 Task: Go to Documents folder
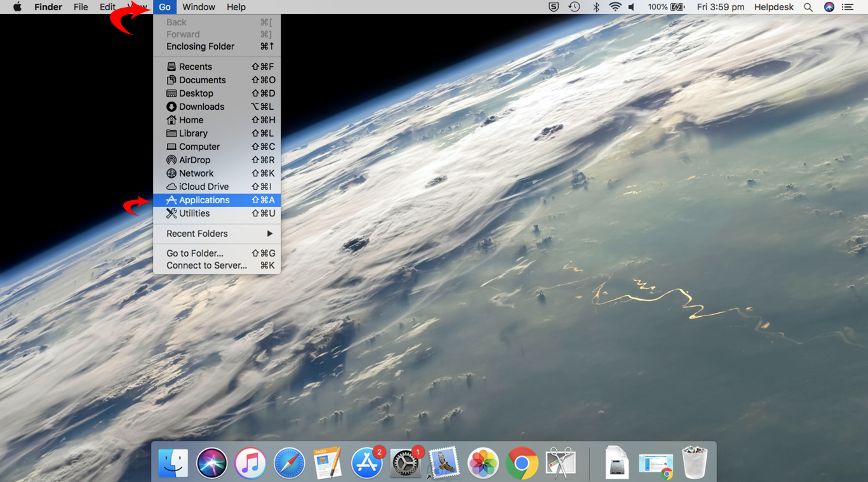217,80
